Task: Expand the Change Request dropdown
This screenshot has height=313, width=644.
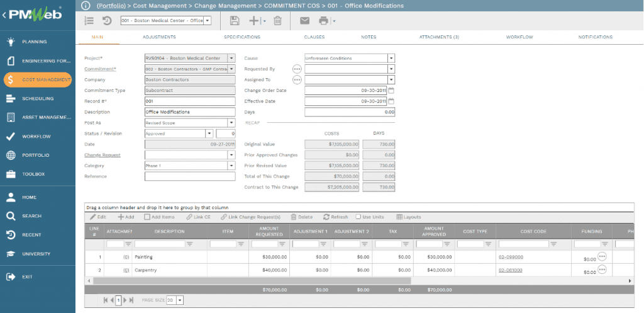Action: click(231, 155)
